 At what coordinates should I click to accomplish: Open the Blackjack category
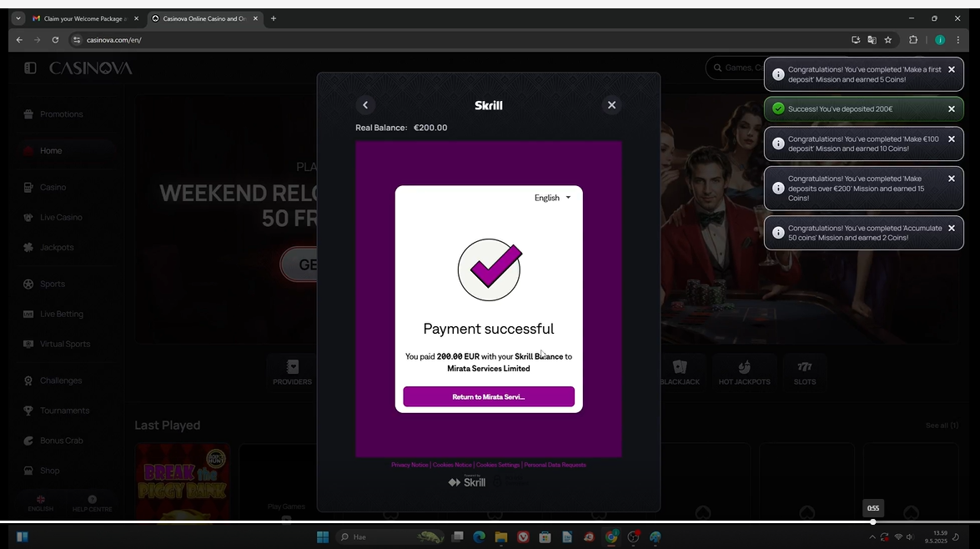pos(680,371)
